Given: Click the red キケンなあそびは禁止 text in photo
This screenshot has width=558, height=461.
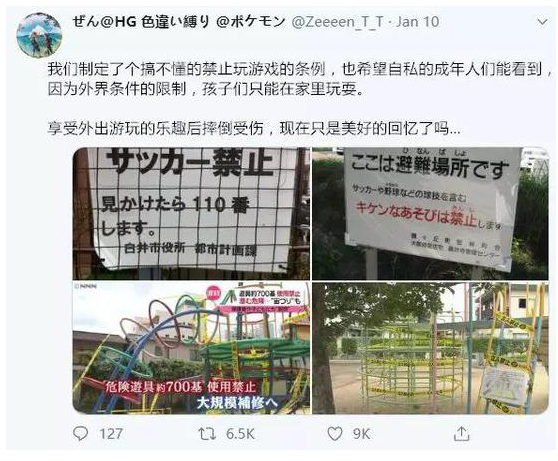Looking at the screenshot, I should coord(416,214).
